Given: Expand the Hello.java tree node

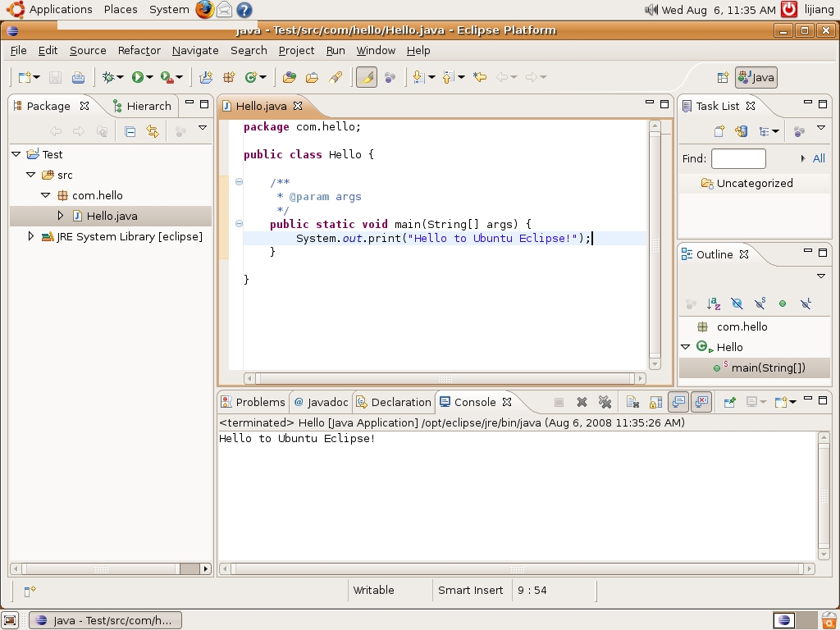Looking at the screenshot, I should click(61, 216).
